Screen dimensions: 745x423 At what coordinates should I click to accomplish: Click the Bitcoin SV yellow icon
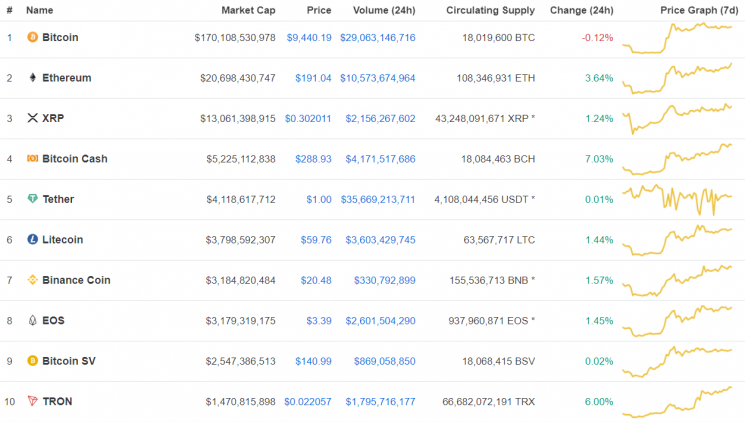point(32,361)
